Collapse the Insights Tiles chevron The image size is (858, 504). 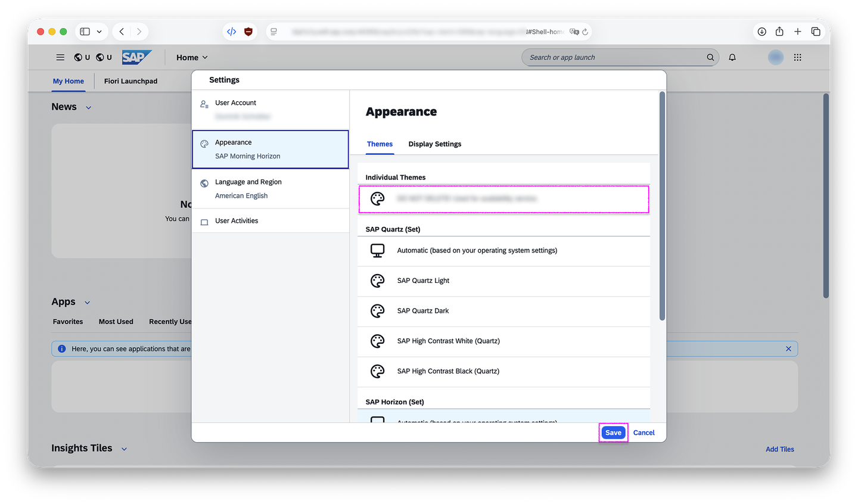[125, 449]
